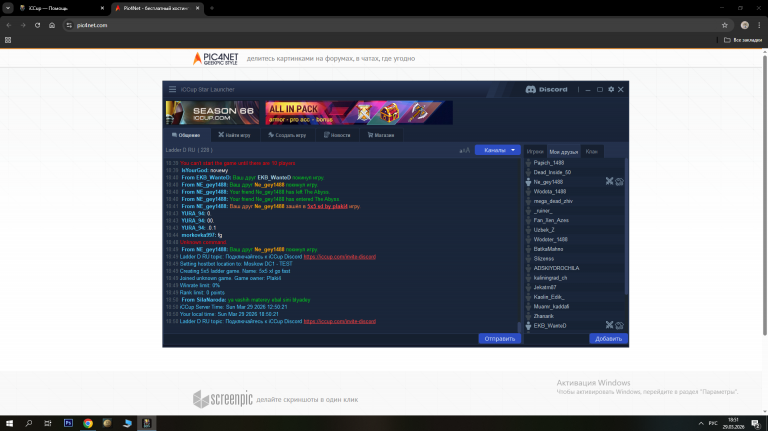This screenshot has width=768, height=431.
Task: Click crossed-swords icon next to Ne_gey1488
Action: coord(609,181)
